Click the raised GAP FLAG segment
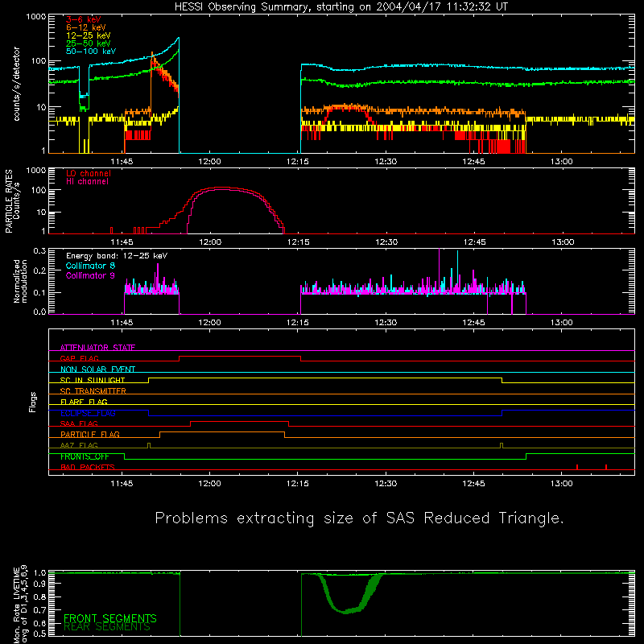Image resolution: width=644 pixels, height=644 pixels. coord(240,356)
